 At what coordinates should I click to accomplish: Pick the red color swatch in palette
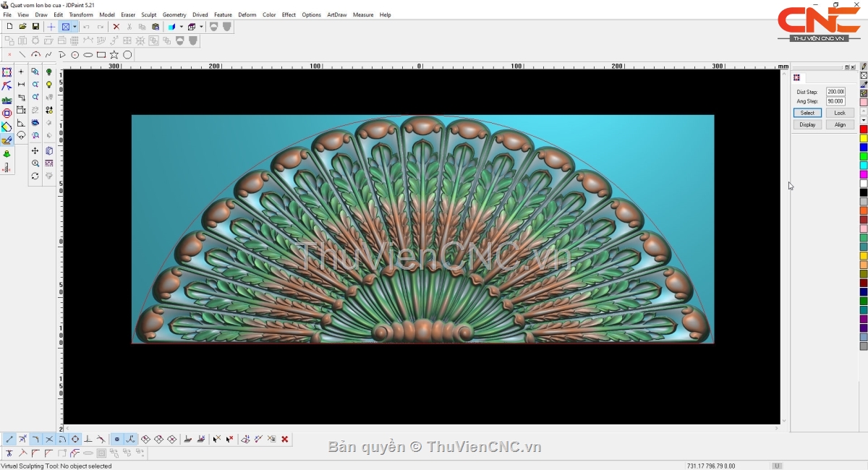[863, 129]
